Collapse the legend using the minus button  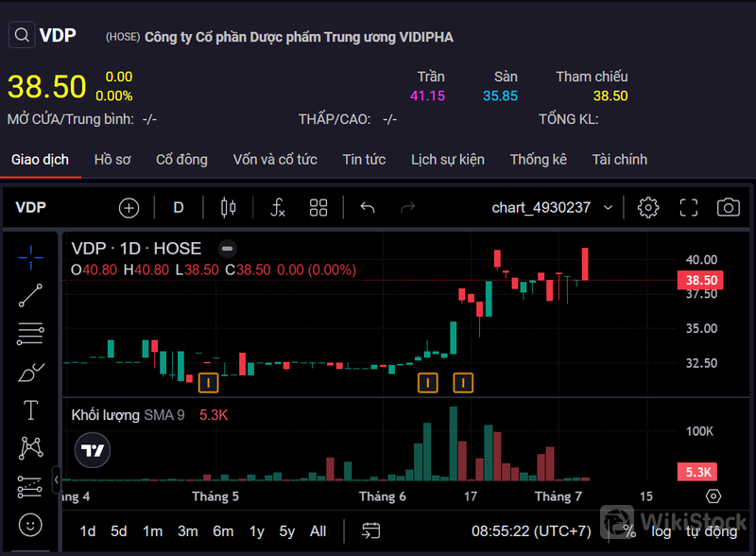point(227,249)
